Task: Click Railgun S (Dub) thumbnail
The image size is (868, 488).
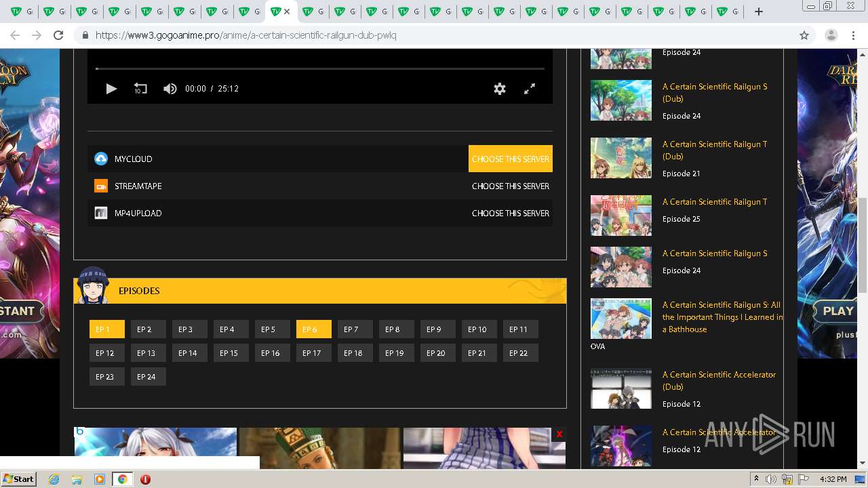Action: (621, 100)
